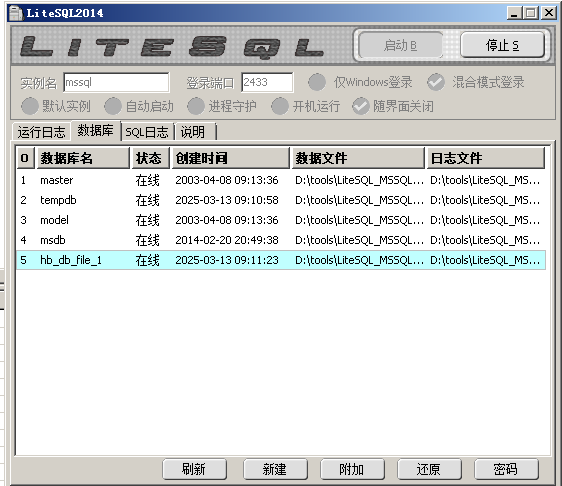
Task: Click the 实例名 input field
Action: [116, 83]
